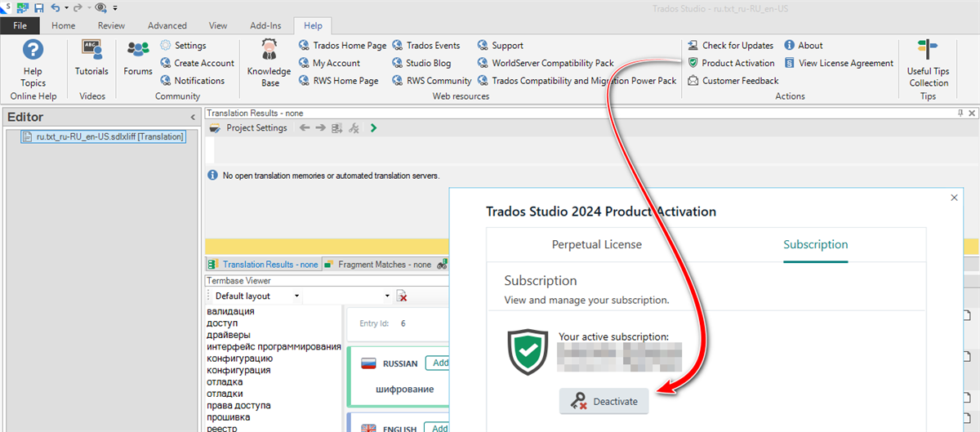Open the Support web resource
The width and height of the screenshot is (980, 432).
pyautogui.click(x=500, y=46)
